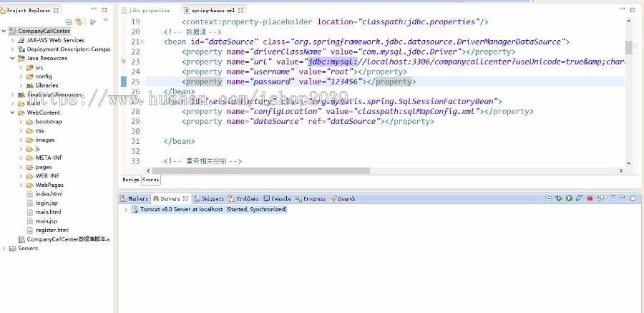Toggle Link with Editor in Project Explorer
The width and height of the screenshot is (644, 313).
point(79,21)
